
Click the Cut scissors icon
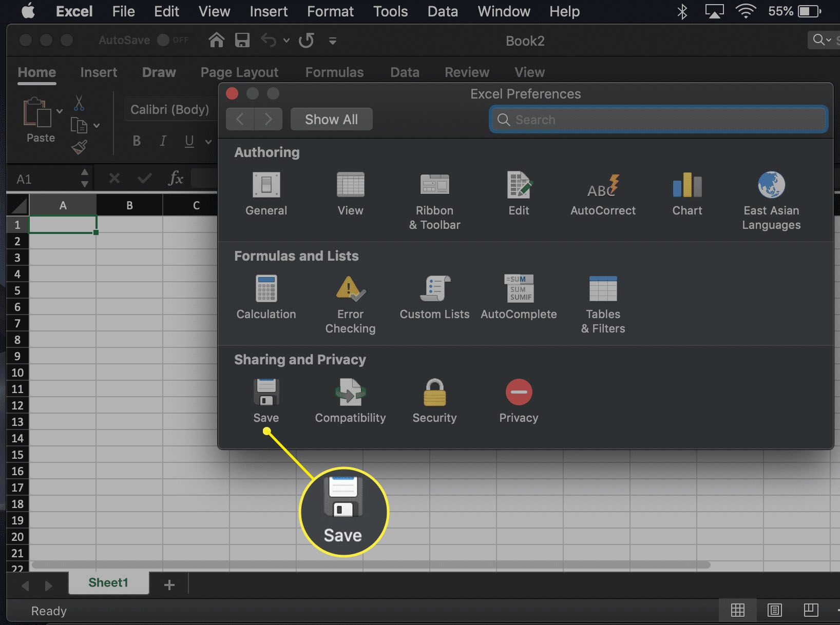(x=79, y=103)
